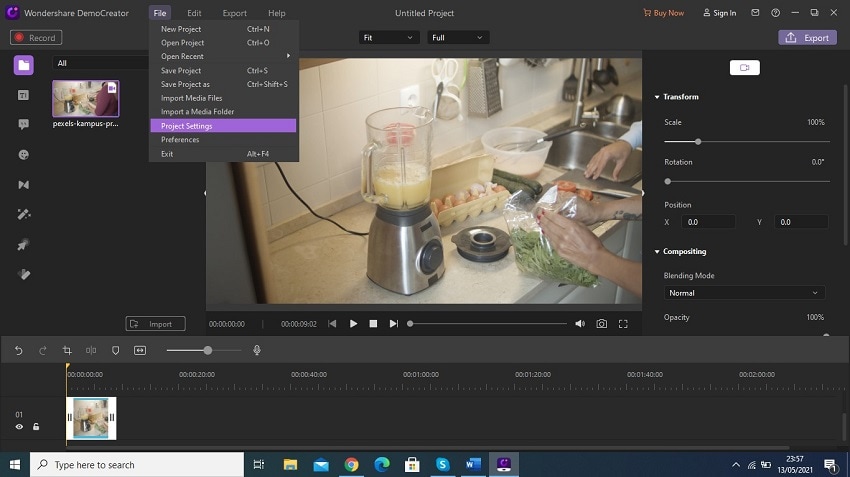Toggle track 01 visibility eye
The height and width of the screenshot is (477, 850).
pyautogui.click(x=19, y=427)
